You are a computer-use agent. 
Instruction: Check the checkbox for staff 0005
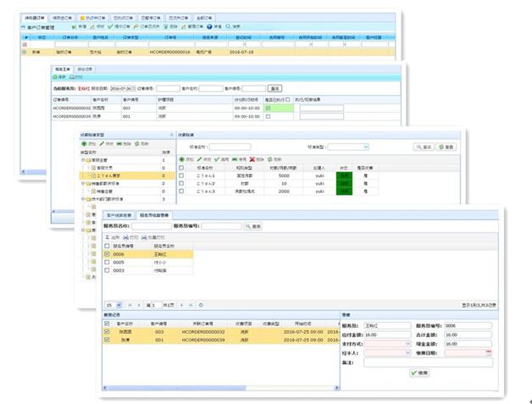click(106, 262)
